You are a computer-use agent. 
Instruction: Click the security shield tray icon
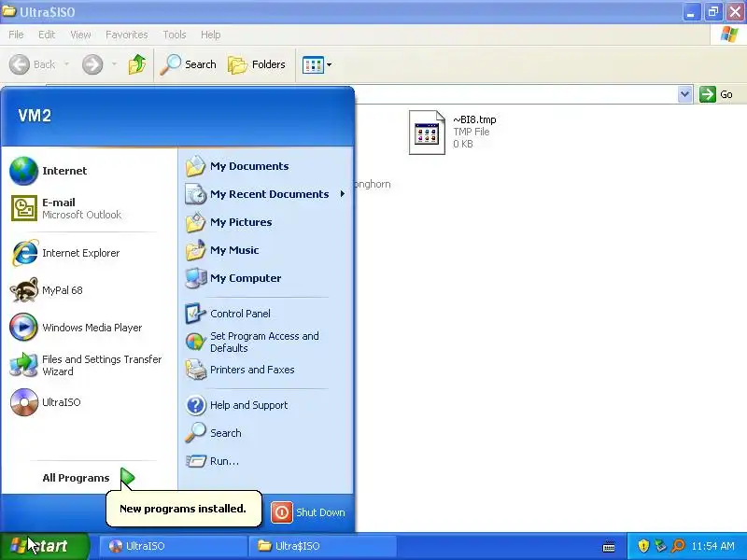pos(643,546)
